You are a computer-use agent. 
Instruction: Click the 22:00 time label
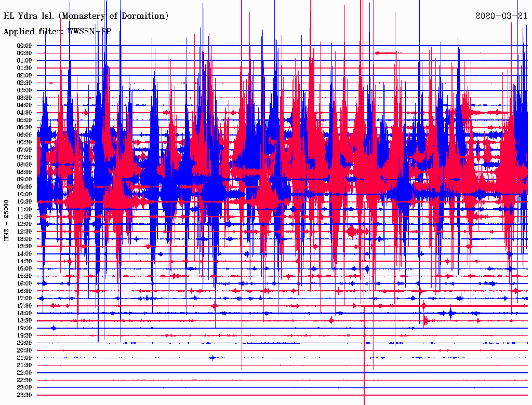pos(24,373)
